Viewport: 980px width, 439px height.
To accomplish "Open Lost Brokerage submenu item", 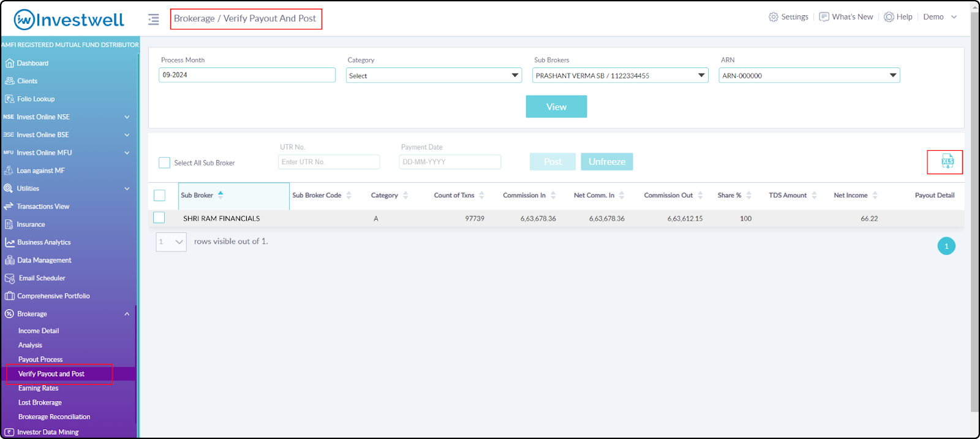I will [x=40, y=403].
